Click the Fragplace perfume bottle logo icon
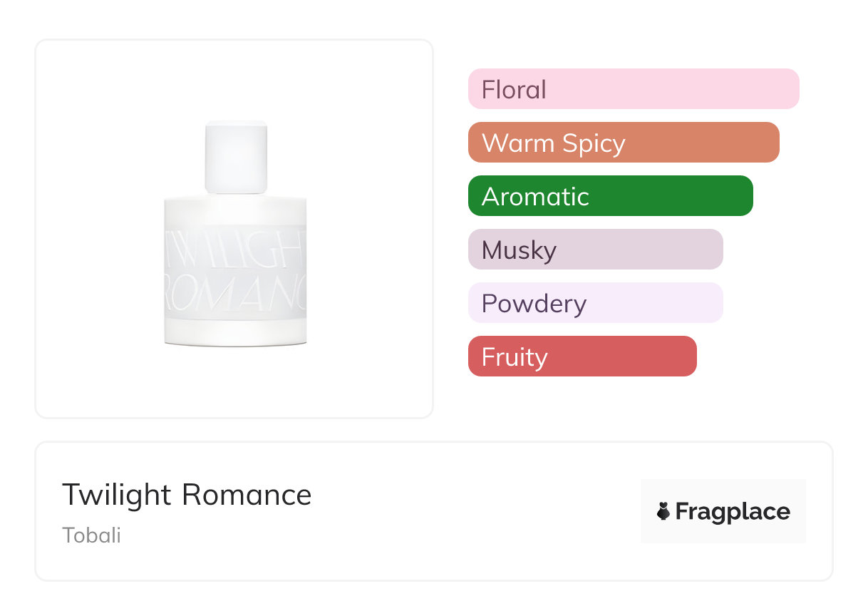This screenshot has width=868, height=616. 663,511
